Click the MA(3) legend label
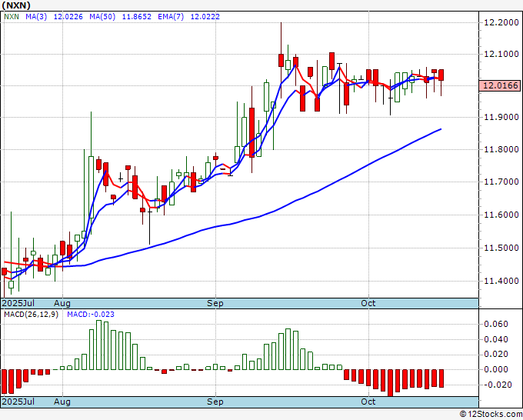 tap(36, 17)
